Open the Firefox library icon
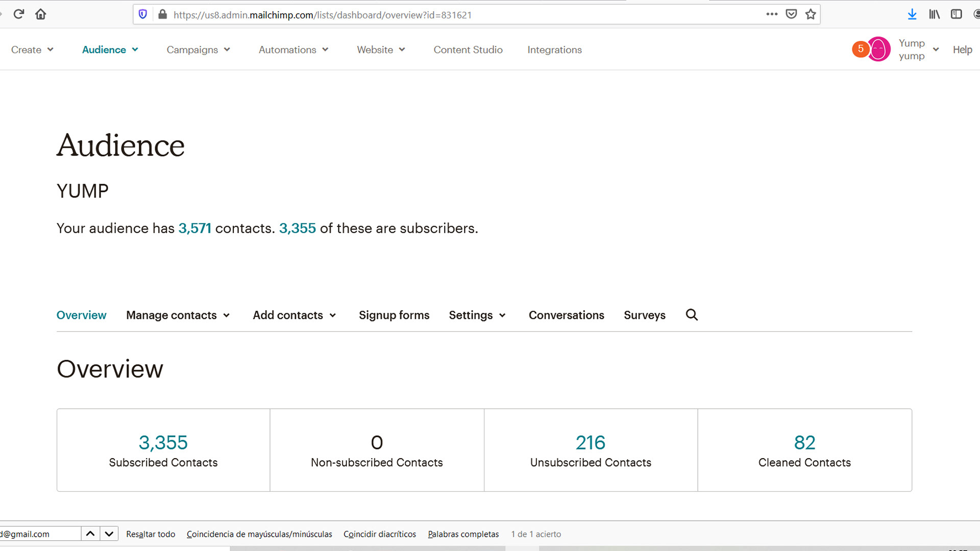The height and width of the screenshot is (551, 980). (x=934, y=14)
